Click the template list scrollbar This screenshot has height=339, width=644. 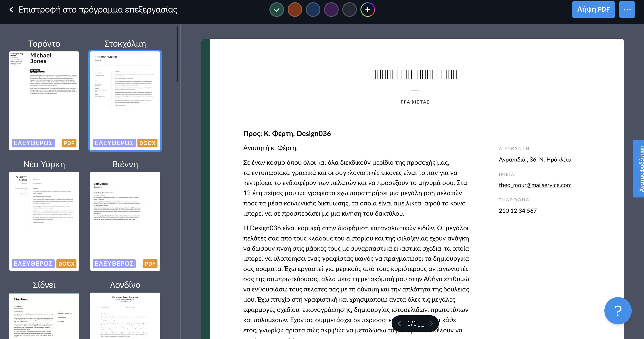click(x=177, y=54)
